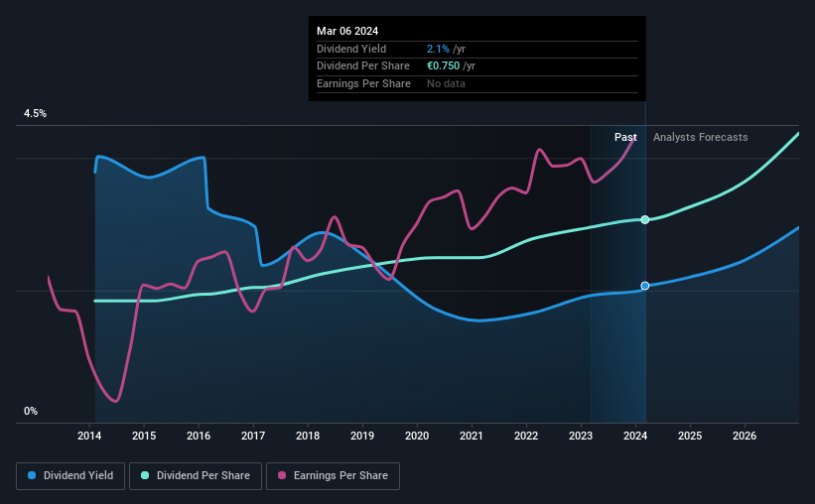Image resolution: width=815 pixels, height=504 pixels.
Task: Click the 2015 x-axis label
Action: pyautogui.click(x=144, y=436)
